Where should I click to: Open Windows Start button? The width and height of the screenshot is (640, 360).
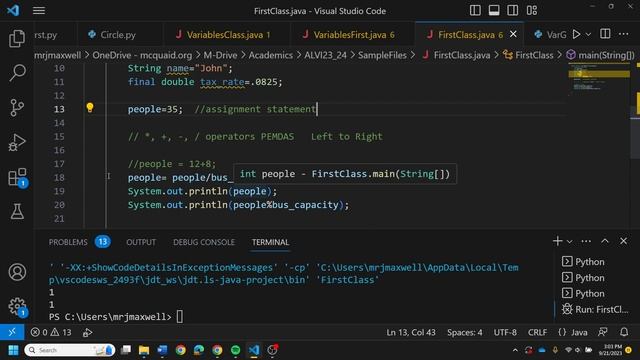coord(13,350)
